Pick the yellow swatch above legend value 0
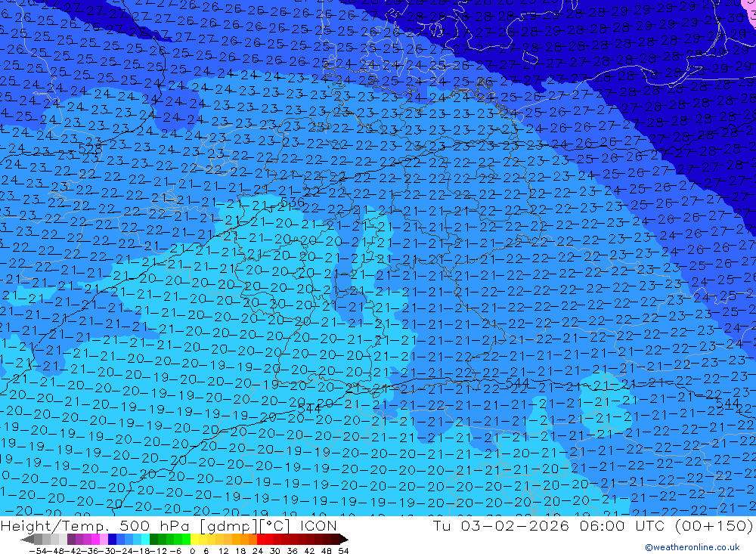The image size is (756, 554). click(x=194, y=540)
